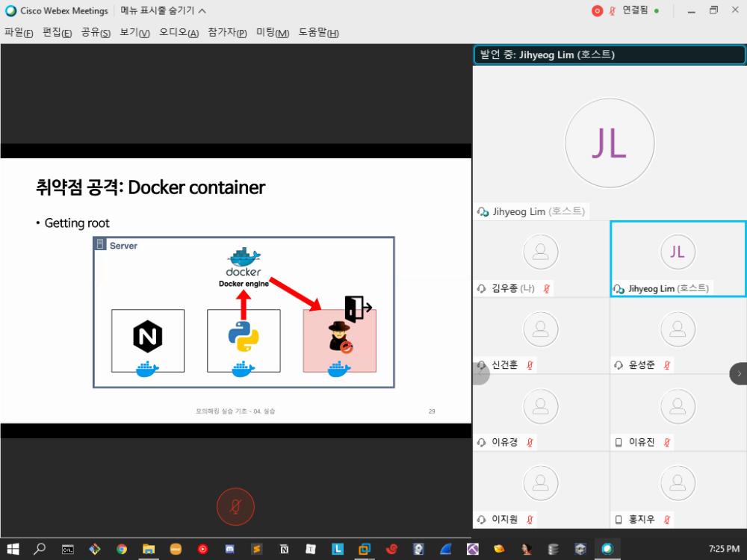Screen dimensions: 747x560
Task: Open the 공유 menu
Action: (x=96, y=32)
